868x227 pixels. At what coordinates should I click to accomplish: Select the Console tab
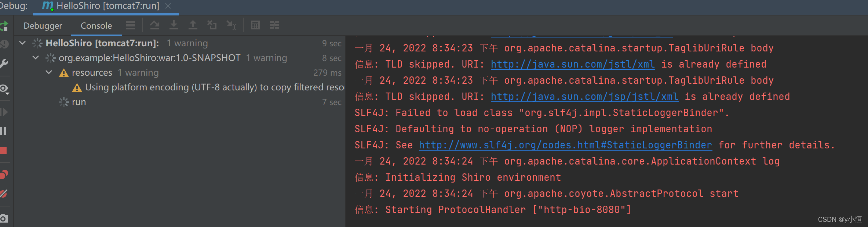[96, 26]
